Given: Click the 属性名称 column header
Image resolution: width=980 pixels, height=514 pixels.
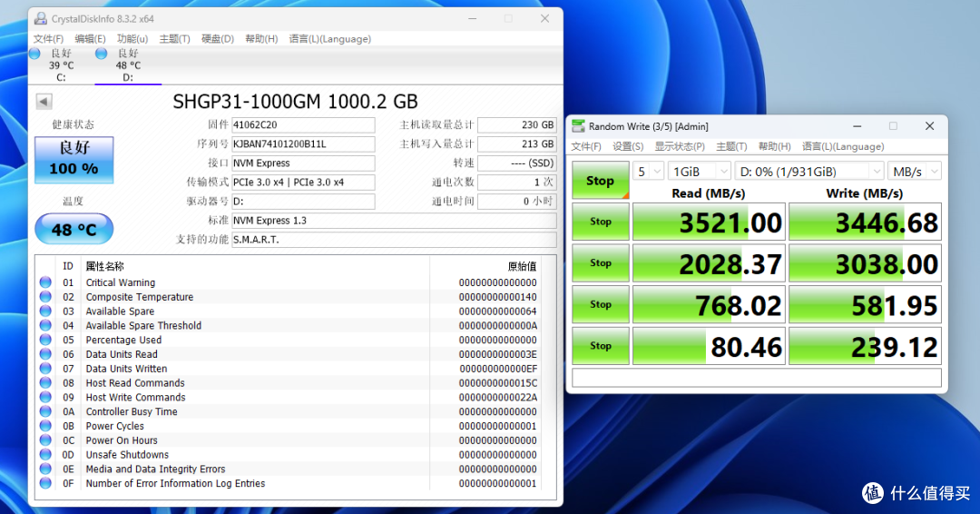Looking at the screenshot, I should 104,266.
